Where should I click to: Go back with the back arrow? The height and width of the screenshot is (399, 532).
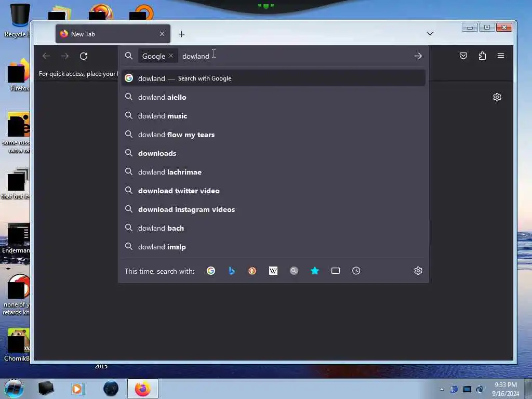click(x=46, y=56)
